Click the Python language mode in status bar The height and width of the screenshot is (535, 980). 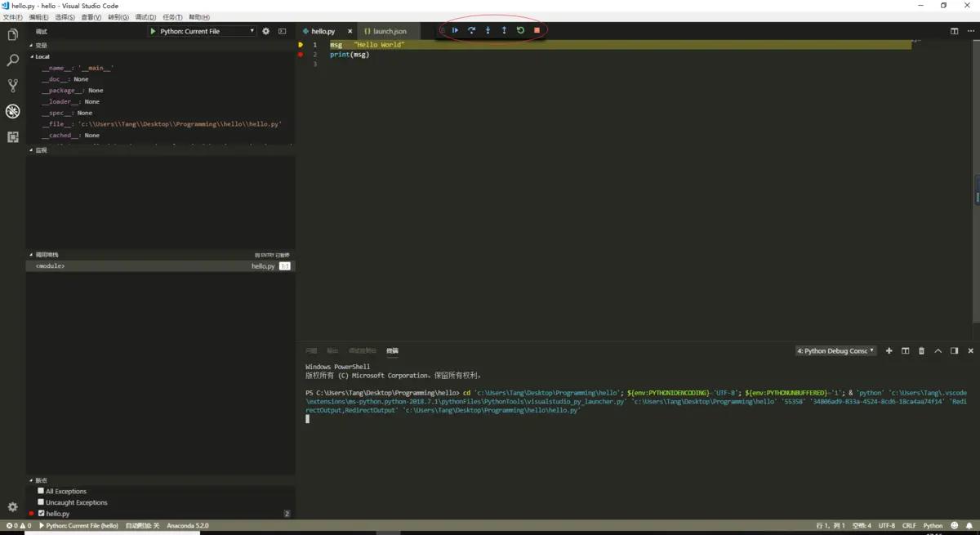click(x=933, y=526)
